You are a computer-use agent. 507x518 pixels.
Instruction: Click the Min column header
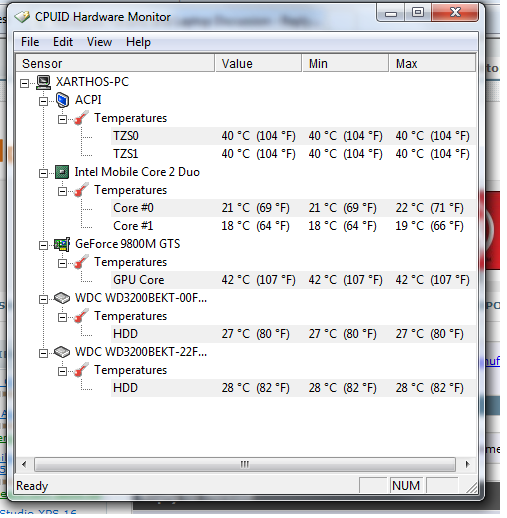coord(345,63)
